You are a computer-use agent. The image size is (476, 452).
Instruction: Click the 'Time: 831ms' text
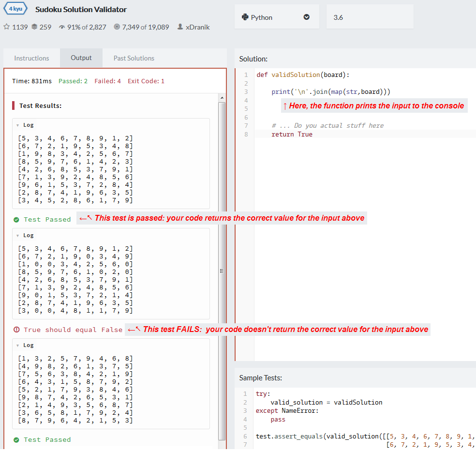point(32,81)
